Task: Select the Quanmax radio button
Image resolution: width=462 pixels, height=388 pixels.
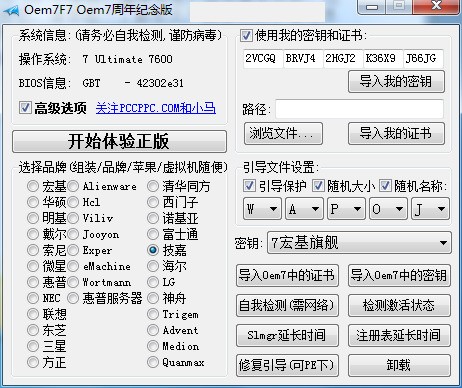Action: (x=153, y=362)
